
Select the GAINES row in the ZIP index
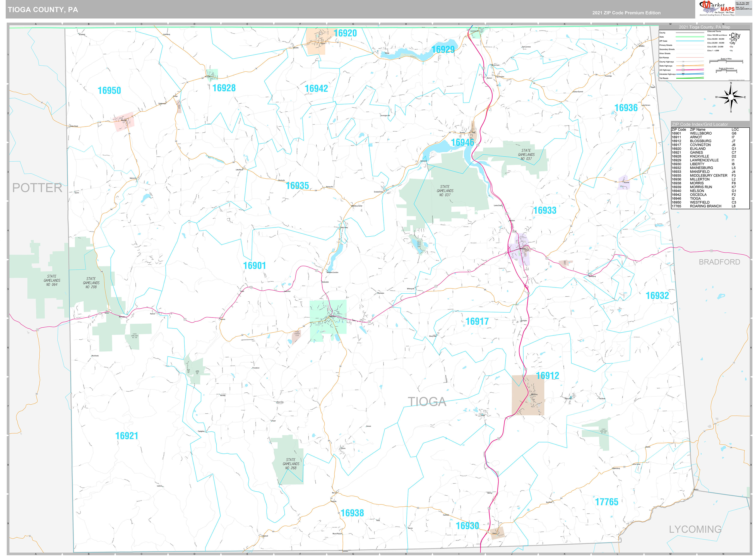[710, 153]
